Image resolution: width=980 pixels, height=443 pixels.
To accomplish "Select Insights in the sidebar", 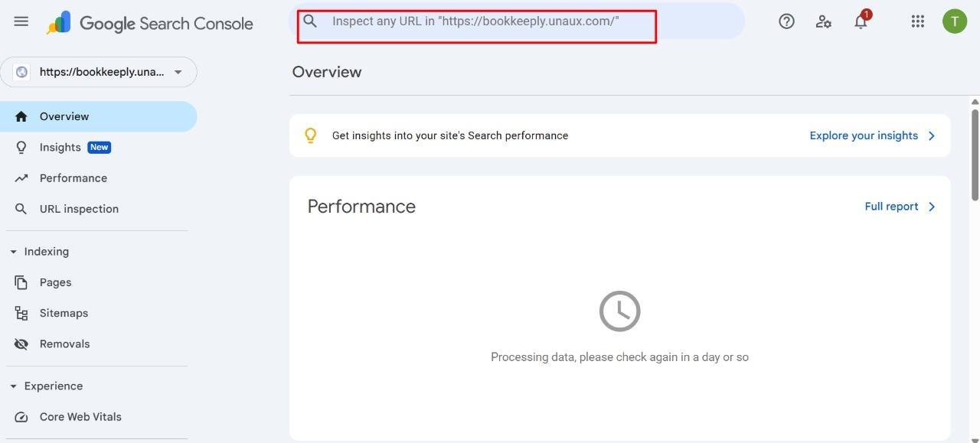I will coord(60,147).
